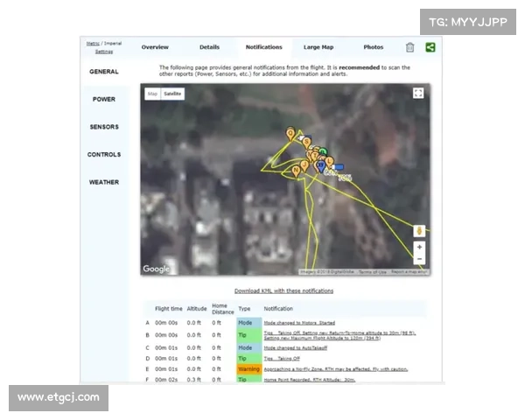Select POWER in the sidebar

pos(104,99)
